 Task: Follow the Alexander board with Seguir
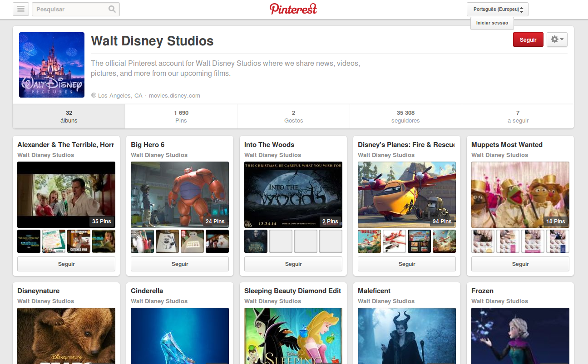tap(66, 264)
